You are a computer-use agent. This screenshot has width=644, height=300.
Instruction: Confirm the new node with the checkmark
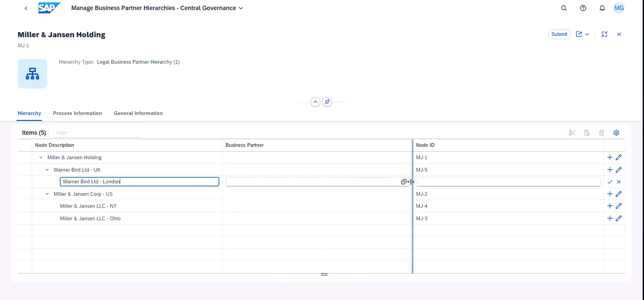point(610,182)
